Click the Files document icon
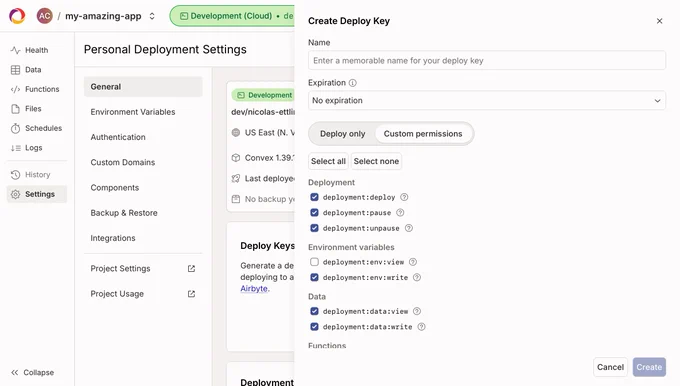Viewport: 680px width, 386px height. [x=15, y=109]
